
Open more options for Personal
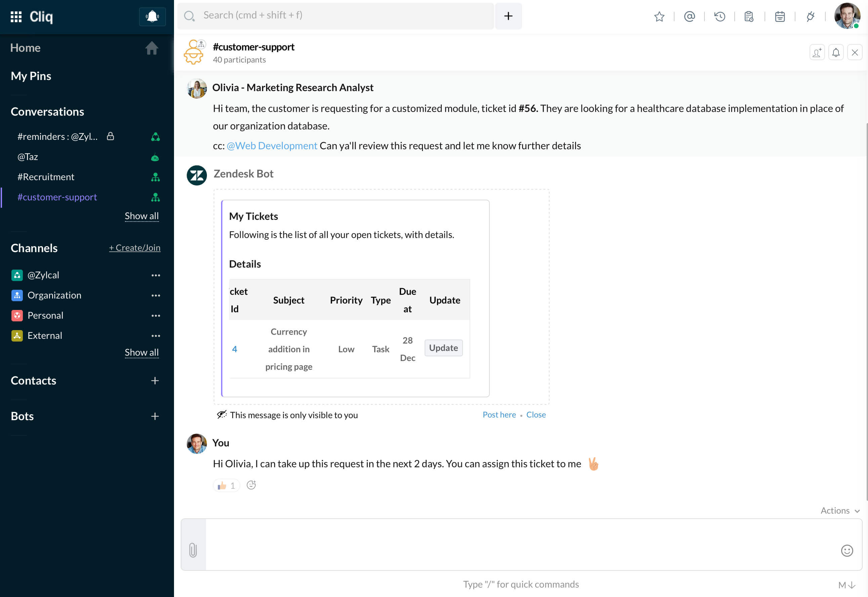(x=156, y=316)
